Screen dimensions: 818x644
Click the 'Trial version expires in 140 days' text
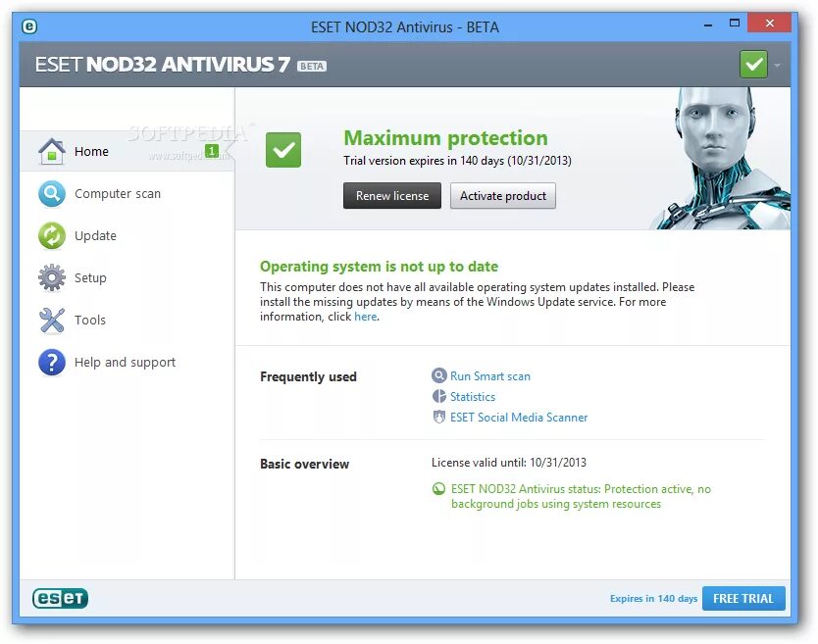point(457,161)
